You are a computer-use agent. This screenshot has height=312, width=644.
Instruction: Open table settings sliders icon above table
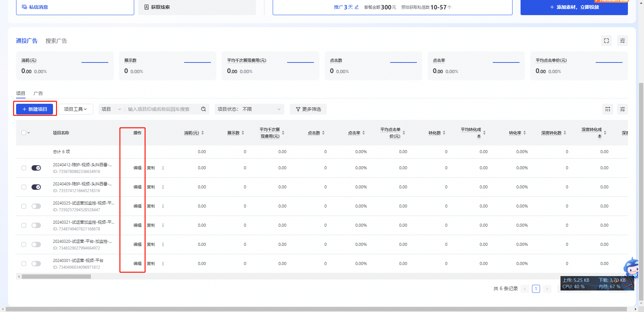pyautogui.click(x=623, y=109)
